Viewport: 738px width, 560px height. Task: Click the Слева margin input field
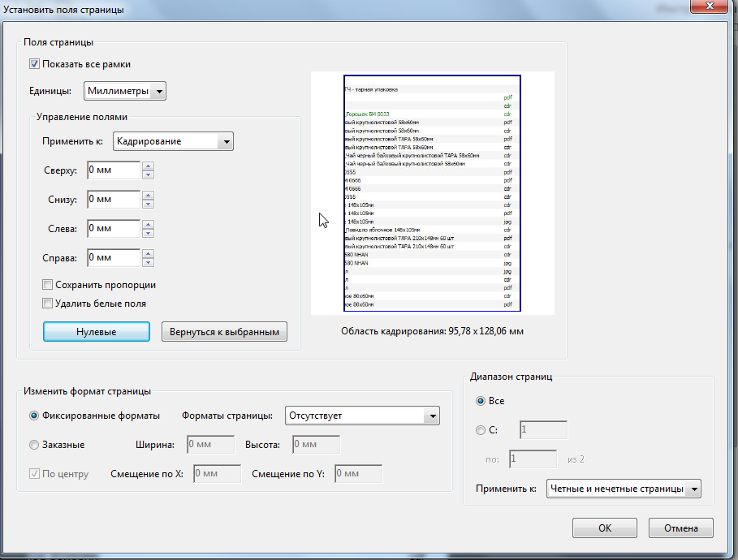[x=114, y=228]
